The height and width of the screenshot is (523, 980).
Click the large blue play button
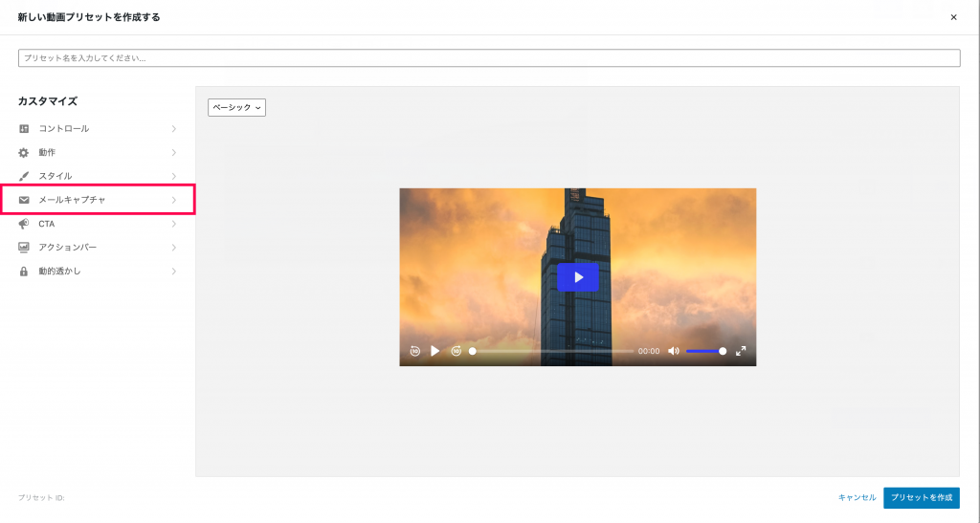pos(578,277)
